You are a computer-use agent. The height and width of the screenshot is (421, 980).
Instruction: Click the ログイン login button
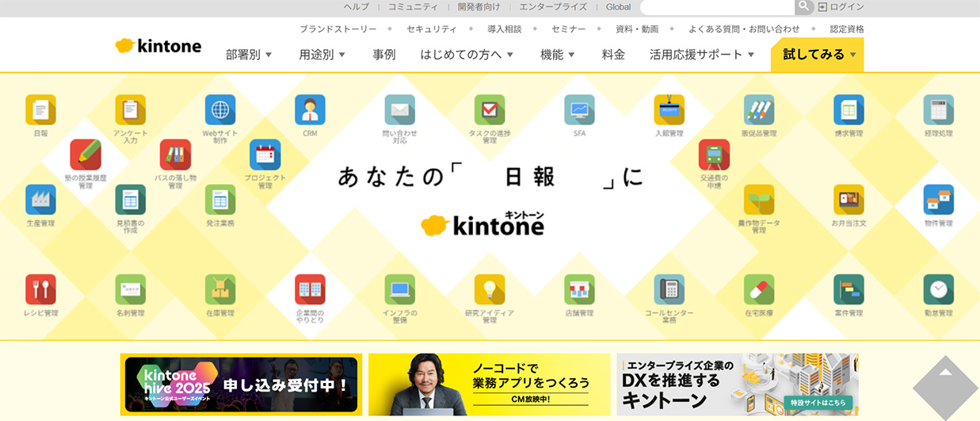click(x=841, y=6)
